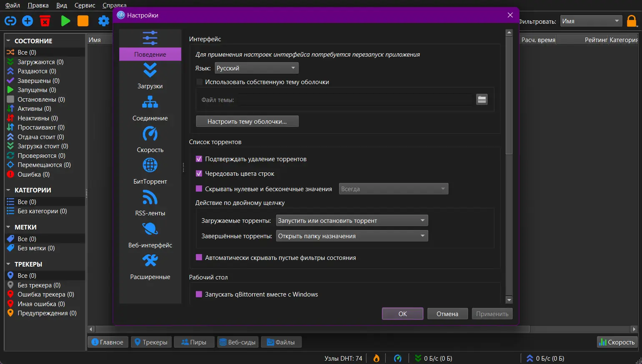Click the Настроить тему оболочки button
This screenshot has width=642, height=364.
click(247, 122)
